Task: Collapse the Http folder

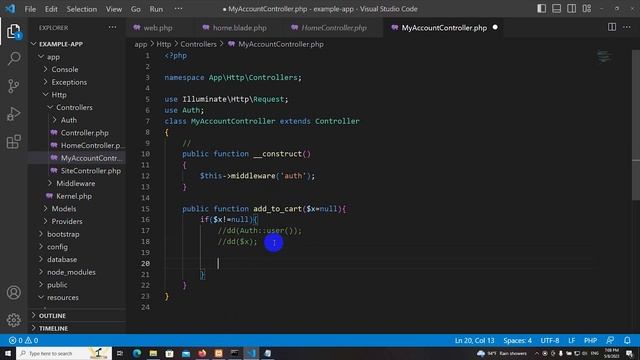Action: [x=59, y=95]
